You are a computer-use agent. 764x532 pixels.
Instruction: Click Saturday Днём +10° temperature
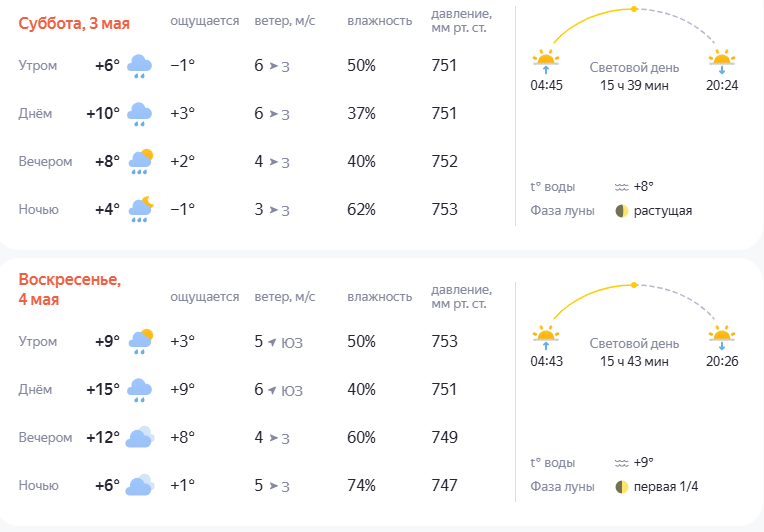[x=103, y=114]
